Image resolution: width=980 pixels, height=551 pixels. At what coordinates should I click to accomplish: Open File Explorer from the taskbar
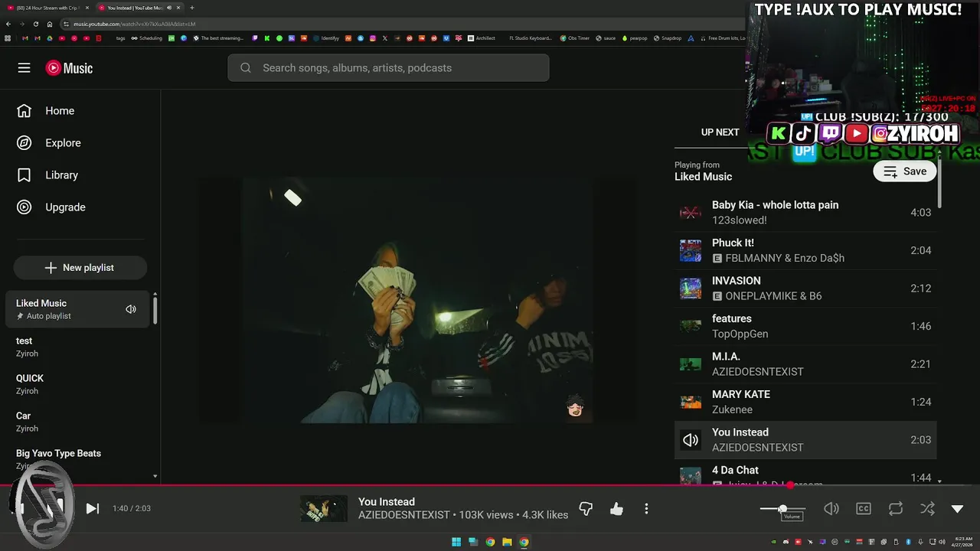point(507,543)
